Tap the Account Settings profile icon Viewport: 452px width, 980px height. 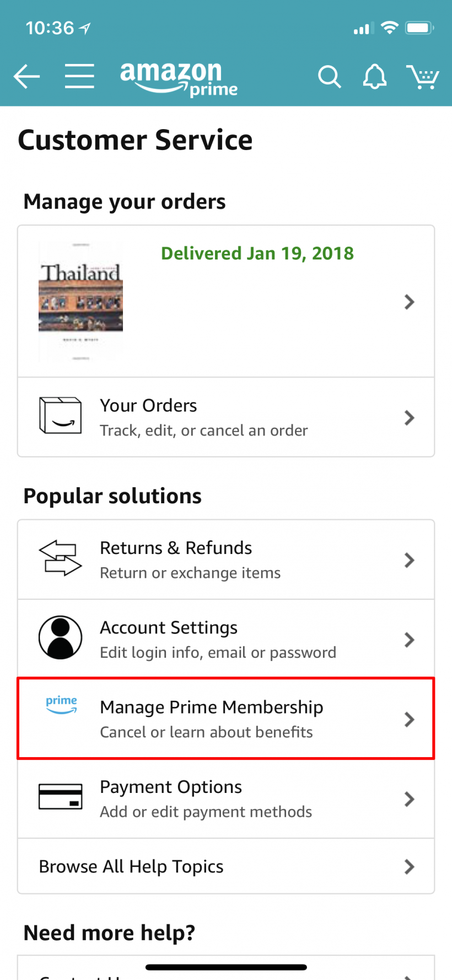60,637
